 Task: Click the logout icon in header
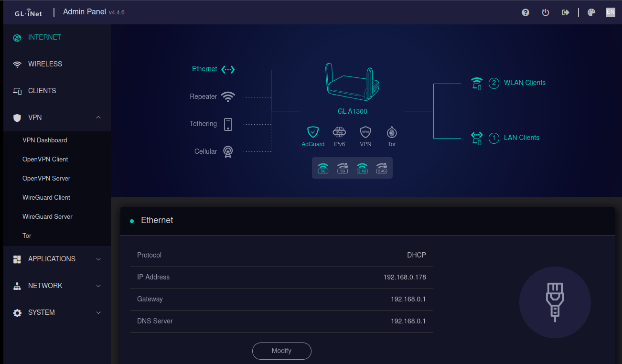[566, 12]
